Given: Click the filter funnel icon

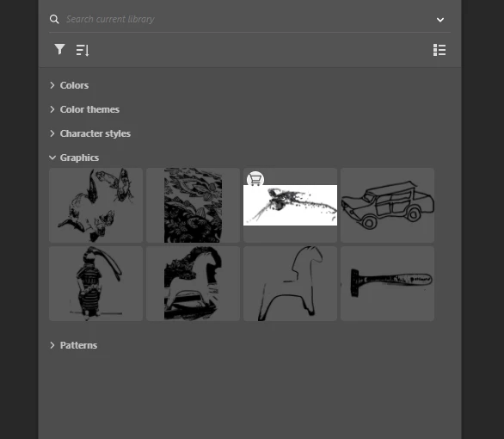Looking at the screenshot, I should click(x=60, y=50).
